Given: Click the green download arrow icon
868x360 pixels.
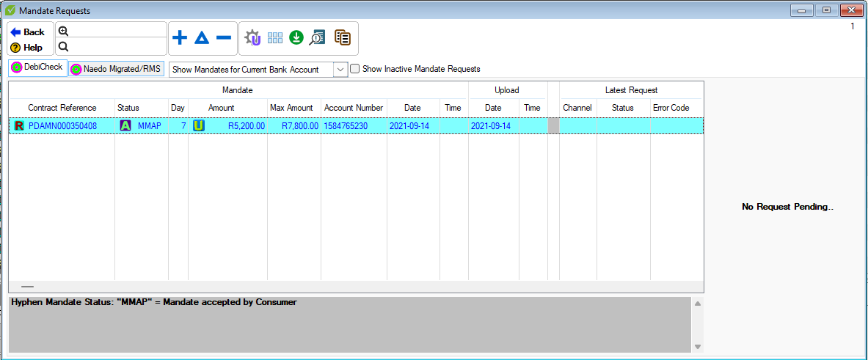Looking at the screenshot, I should tap(296, 38).
